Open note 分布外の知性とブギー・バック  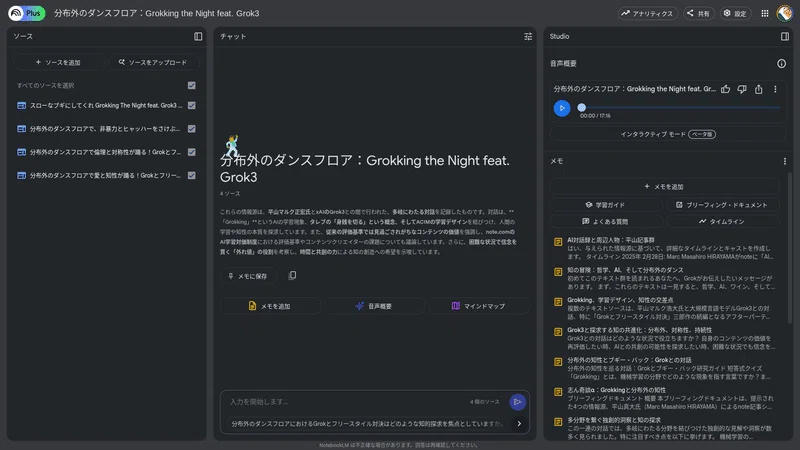(x=664, y=368)
